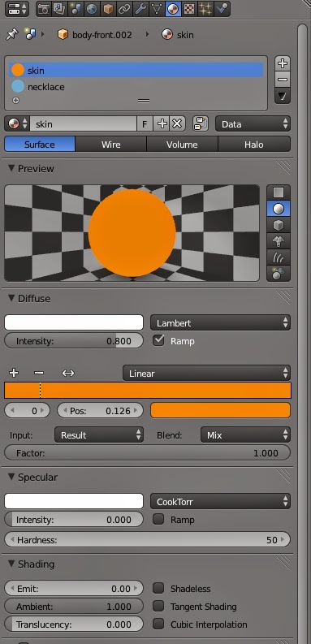
Task: Preview material on large sphere with sky
Action: pos(279,274)
